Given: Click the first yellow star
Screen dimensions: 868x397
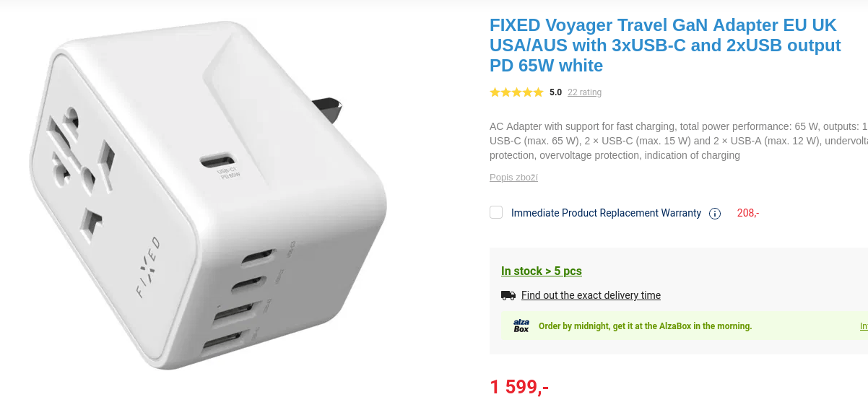Looking at the screenshot, I should [495, 92].
